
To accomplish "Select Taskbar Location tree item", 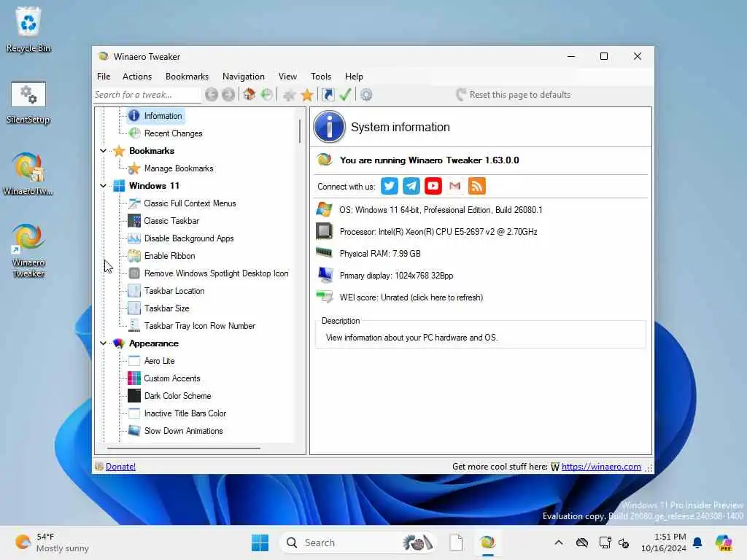I will coord(174,291).
